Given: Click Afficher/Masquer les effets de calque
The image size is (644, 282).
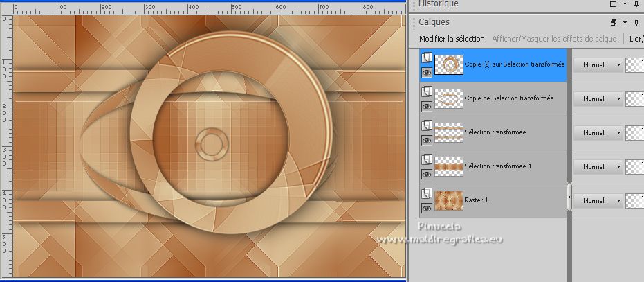Looking at the screenshot, I should click(554, 39).
